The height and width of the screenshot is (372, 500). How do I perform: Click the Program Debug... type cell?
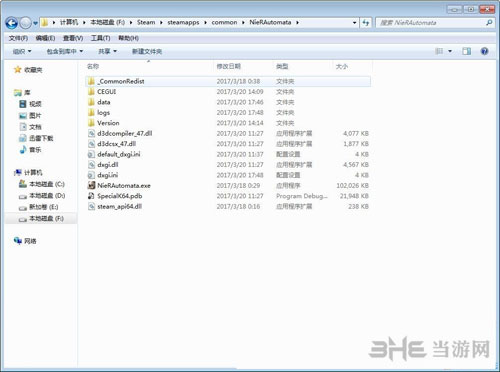302,196
